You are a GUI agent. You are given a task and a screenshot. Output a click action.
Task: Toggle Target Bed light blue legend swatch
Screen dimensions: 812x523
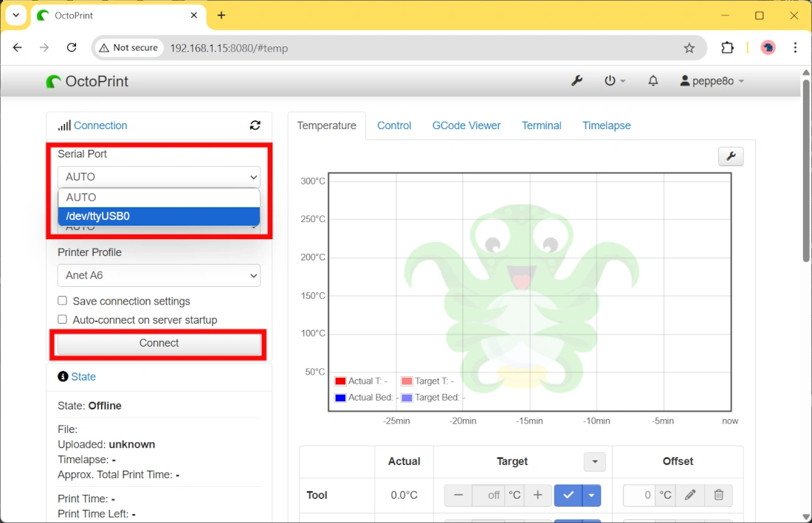click(407, 398)
